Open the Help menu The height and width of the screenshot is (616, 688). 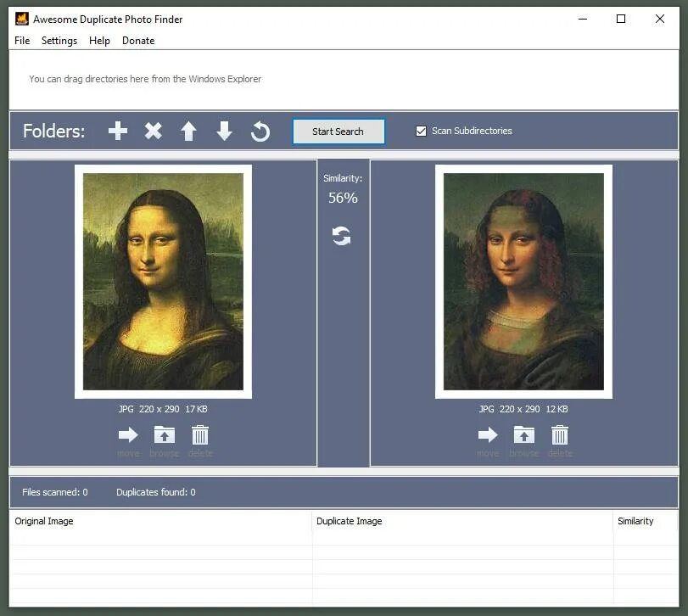click(x=99, y=41)
